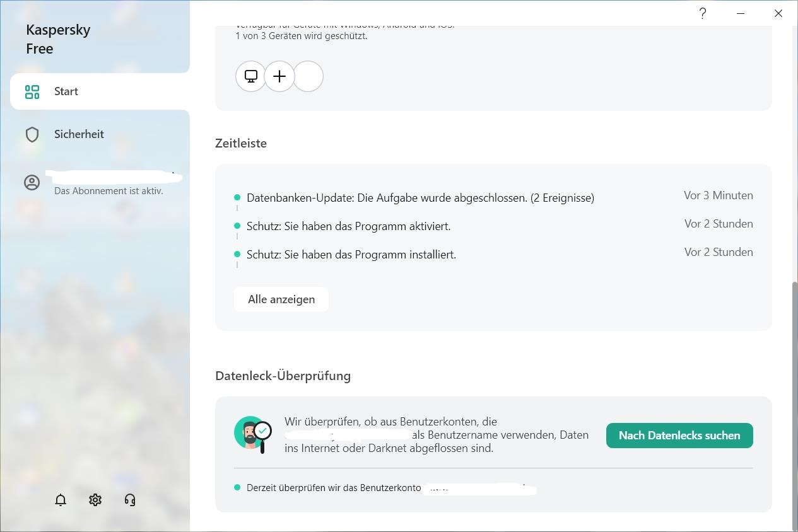Open the Start section in sidebar
798x532 pixels.
[x=100, y=91]
